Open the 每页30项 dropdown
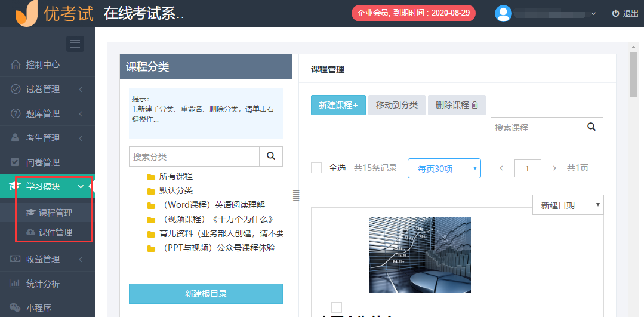644x317 pixels. [444, 168]
